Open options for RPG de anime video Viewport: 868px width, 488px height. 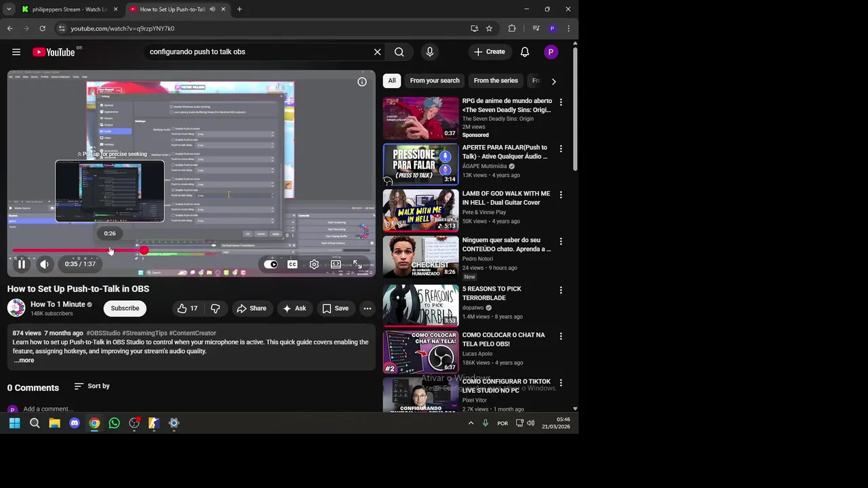point(561,102)
